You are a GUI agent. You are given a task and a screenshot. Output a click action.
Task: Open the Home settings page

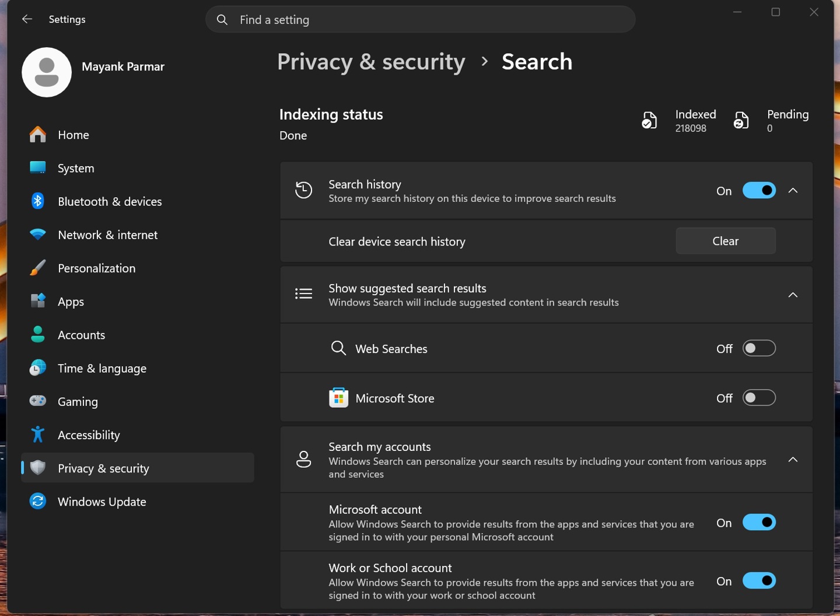[x=138, y=135]
